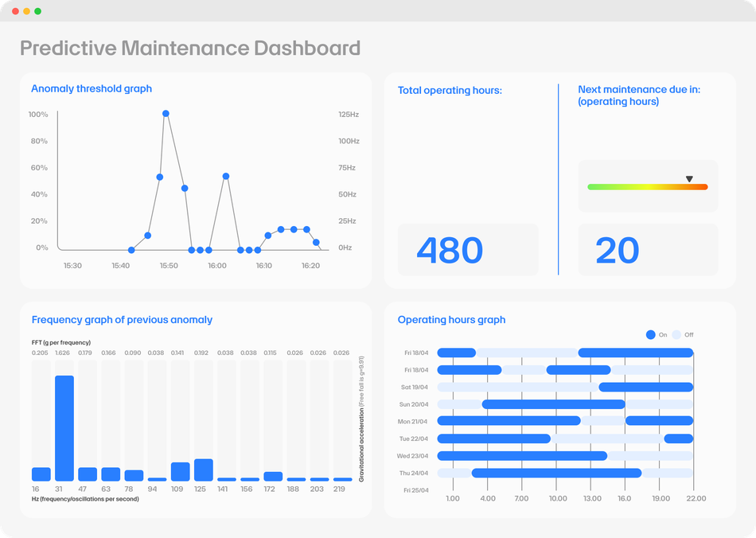
Task: Click the 125 Hz frequency bar
Action: (x=204, y=470)
